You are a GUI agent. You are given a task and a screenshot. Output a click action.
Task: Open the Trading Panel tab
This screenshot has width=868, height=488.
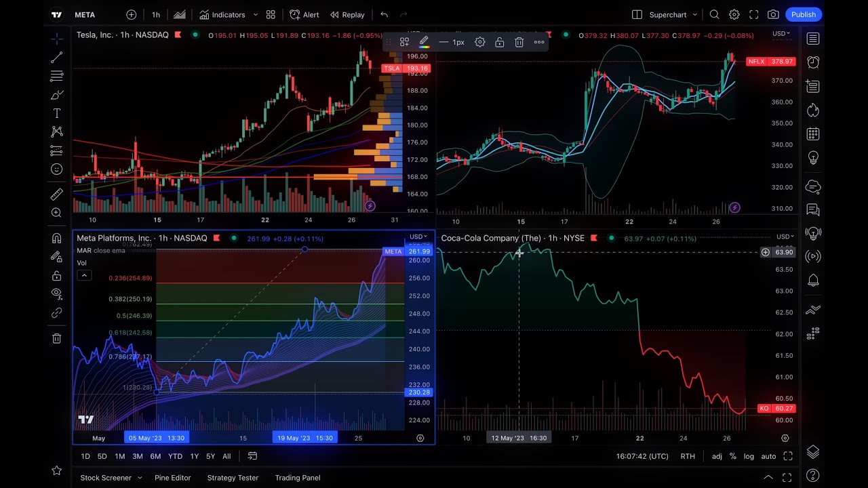click(298, 478)
